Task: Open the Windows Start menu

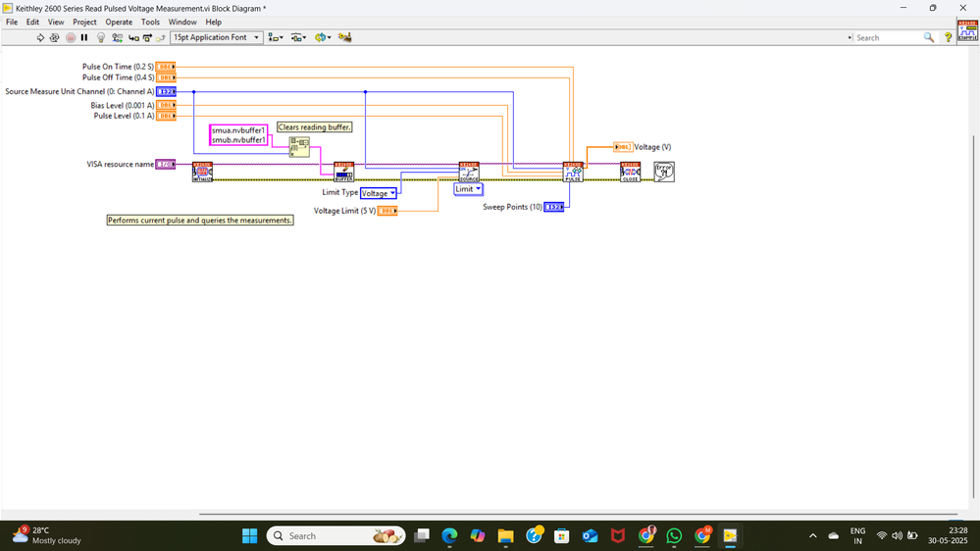Action: [249, 536]
